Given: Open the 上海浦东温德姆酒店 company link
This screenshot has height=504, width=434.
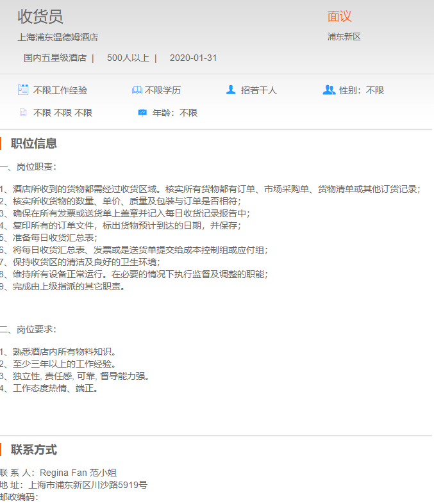Looking at the screenshot, I should pos(58,37).
